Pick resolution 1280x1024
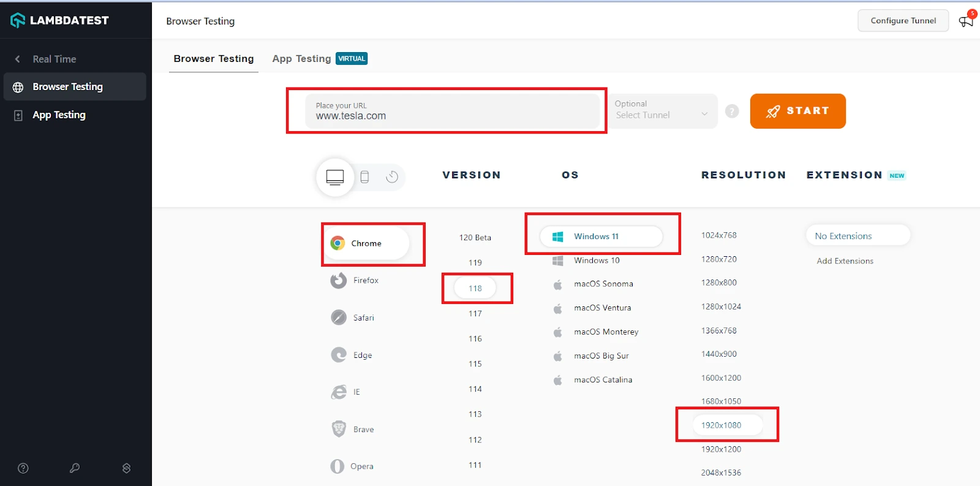 tap(721, 306)
